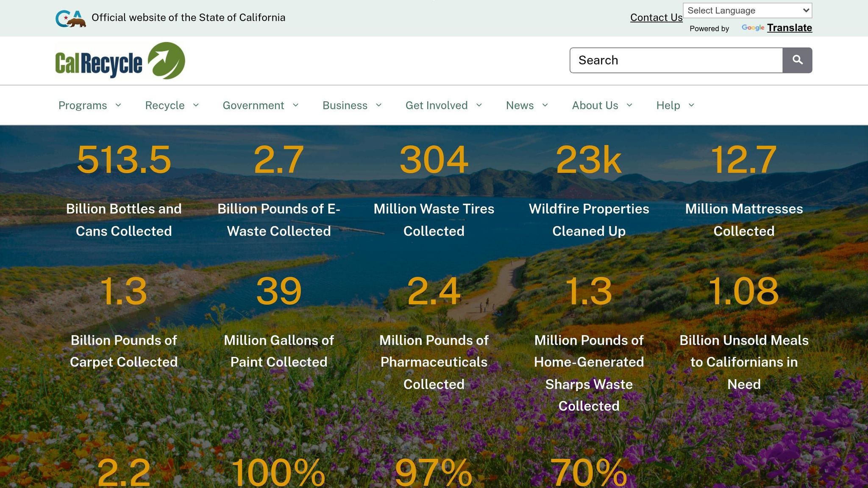Open the Programs navigation menu
Image resolution: width=868 pixels, height=488 pixels.
click(83, 105)
